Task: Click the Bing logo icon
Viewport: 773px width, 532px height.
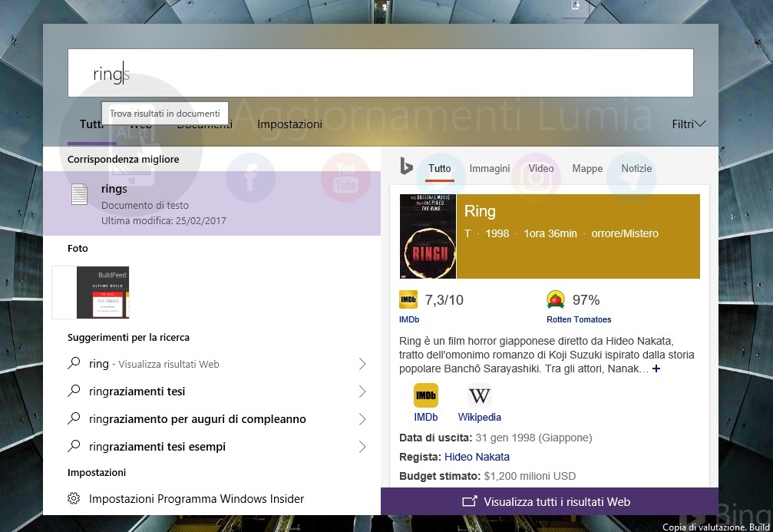Action: coord(406,167)
